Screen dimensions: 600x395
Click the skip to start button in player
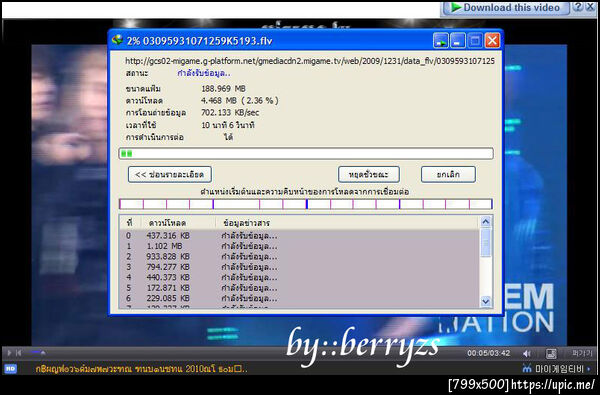[18, 353]
